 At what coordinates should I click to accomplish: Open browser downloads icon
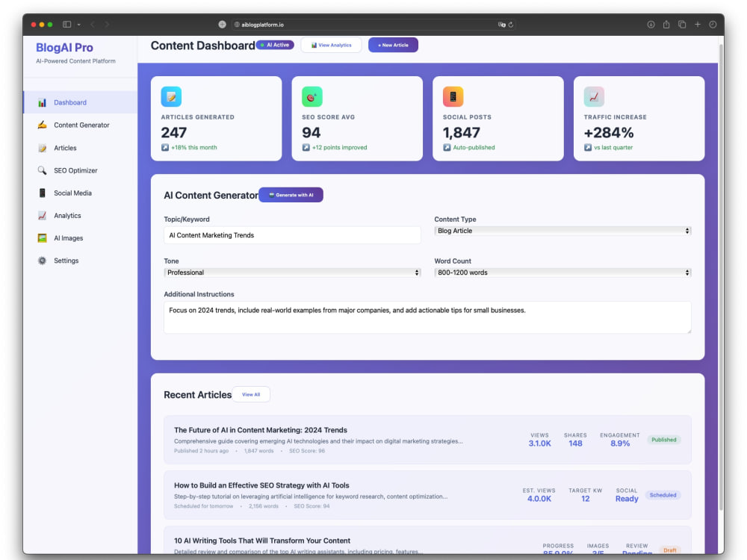pos(651,25)
